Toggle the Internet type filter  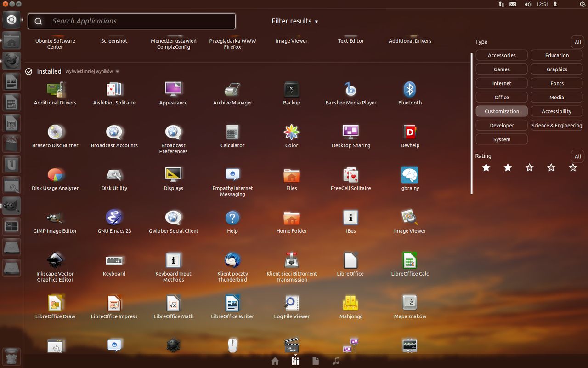502,83
